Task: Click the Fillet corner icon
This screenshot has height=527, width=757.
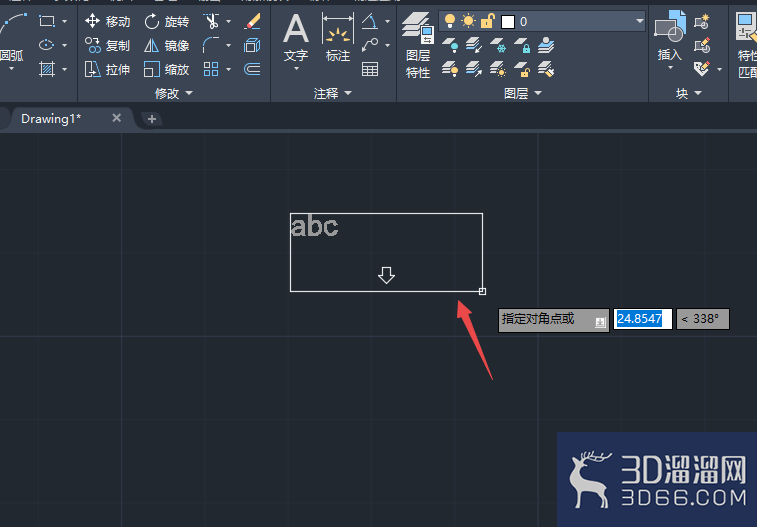Action: 211,45
